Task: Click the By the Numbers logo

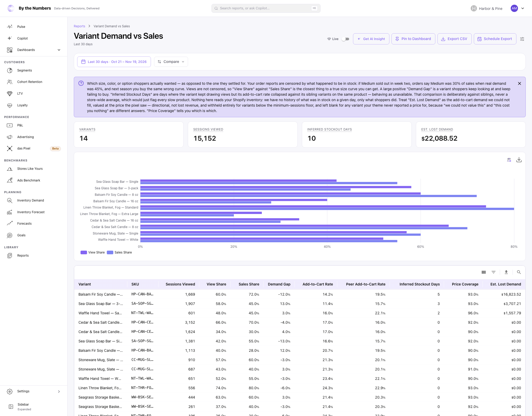Action: [11, 8]
